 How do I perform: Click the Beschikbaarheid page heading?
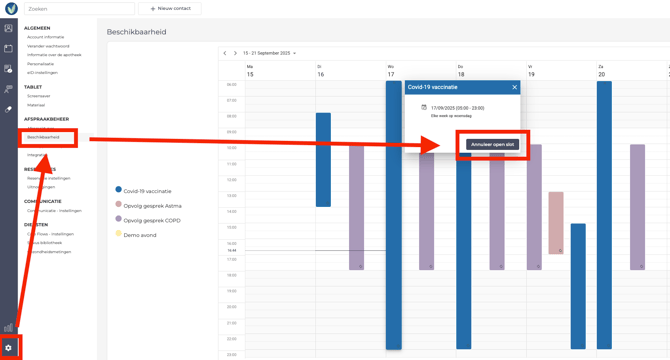(136, 32)
